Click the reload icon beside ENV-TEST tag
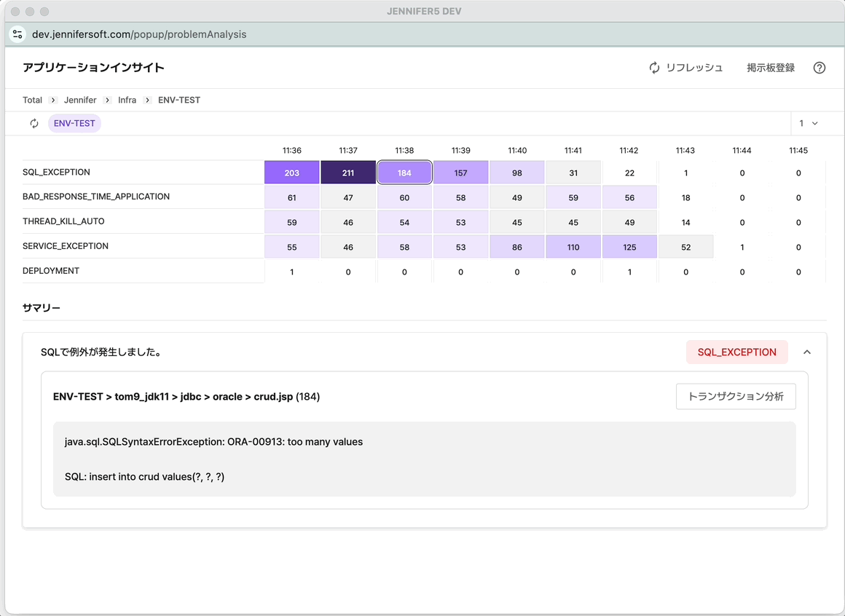The image size is (845, 616). coord(34,124)
